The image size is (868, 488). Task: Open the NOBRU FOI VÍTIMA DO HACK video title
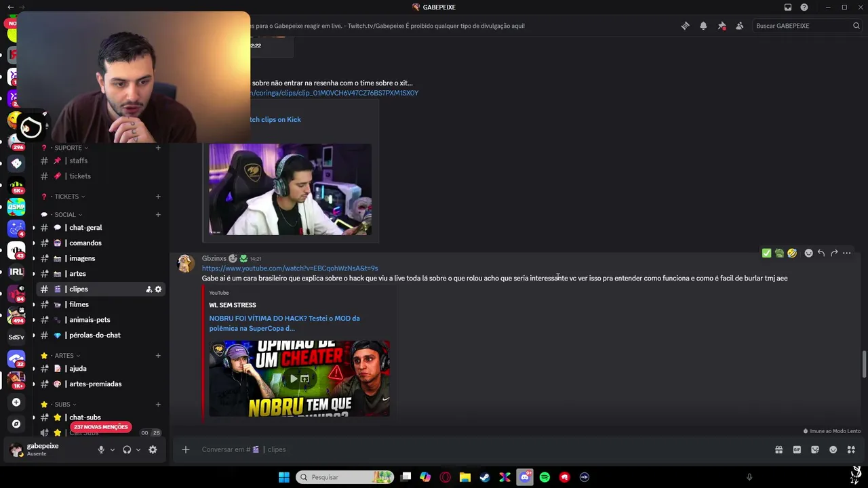[284, 323]
